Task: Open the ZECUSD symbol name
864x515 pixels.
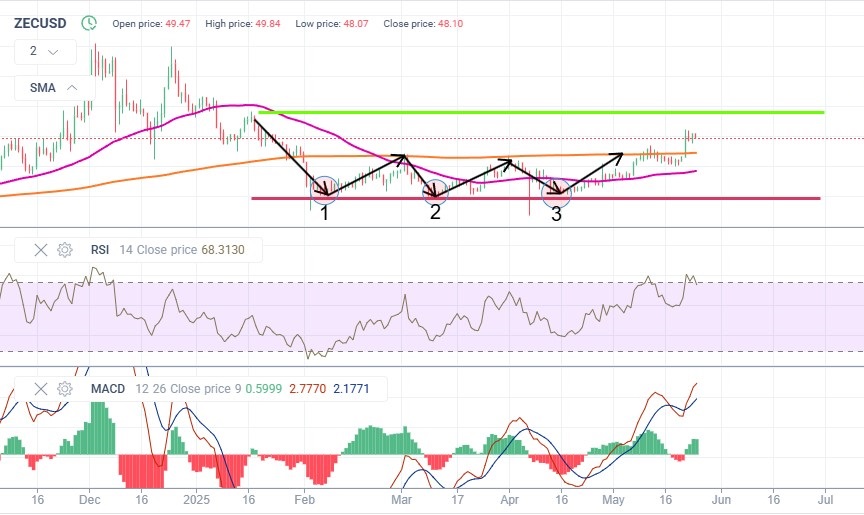Action: [x=40, y=23]
